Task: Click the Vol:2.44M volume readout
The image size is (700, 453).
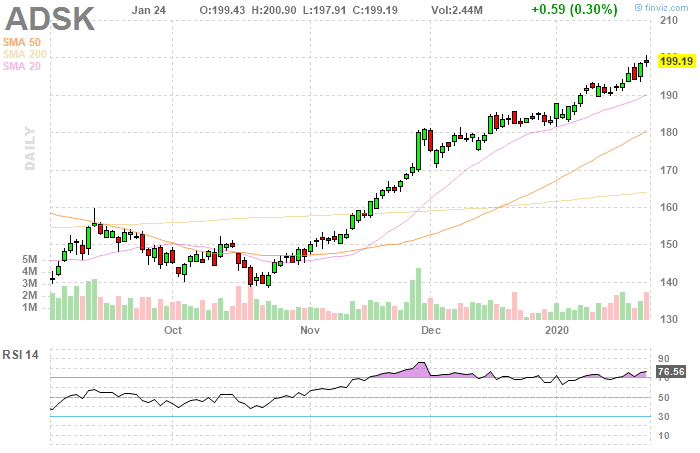Action: point(457,10)
